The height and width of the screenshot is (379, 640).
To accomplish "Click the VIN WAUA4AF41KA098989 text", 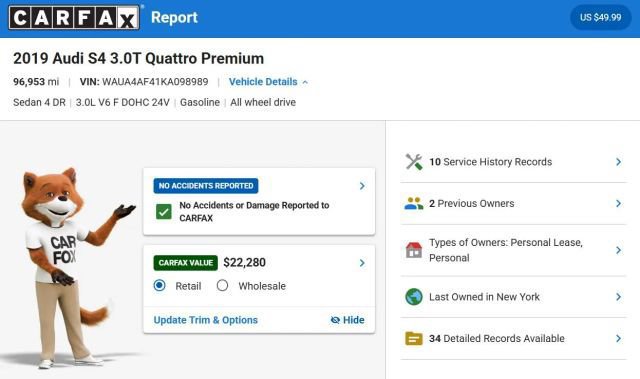I will [144, 82].
